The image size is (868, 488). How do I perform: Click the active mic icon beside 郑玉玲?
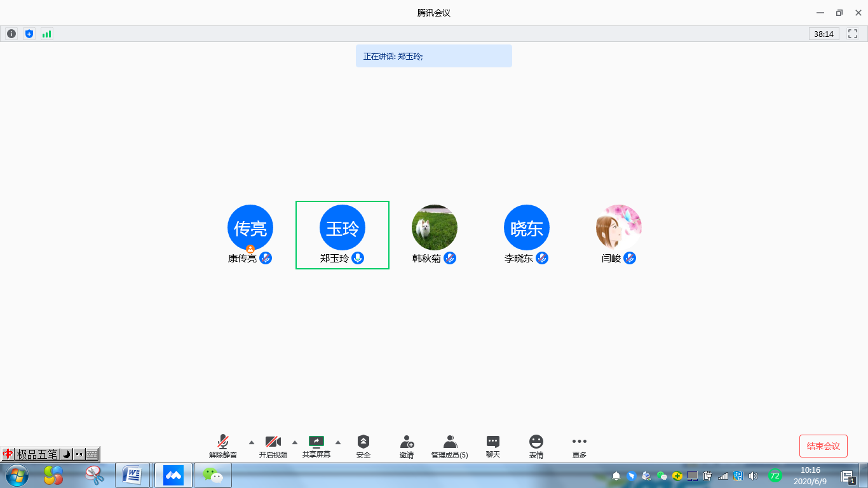tap(358, 258)
